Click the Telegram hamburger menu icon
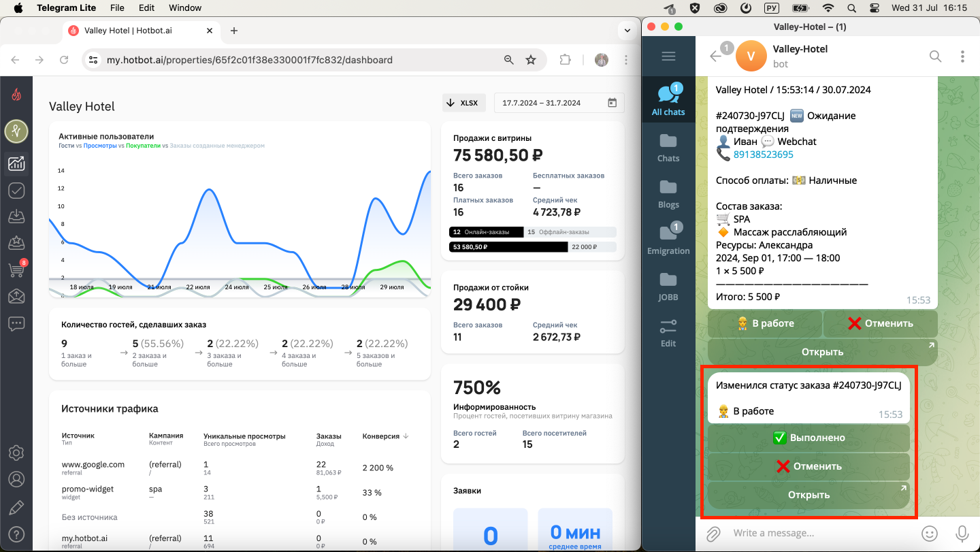Viewport: 980px width, 552px height. point(668,56)
